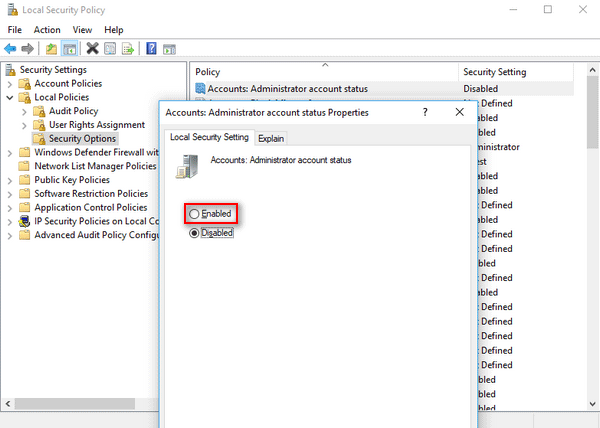Select Network List Manager Policies item

(x=95, y=166)
